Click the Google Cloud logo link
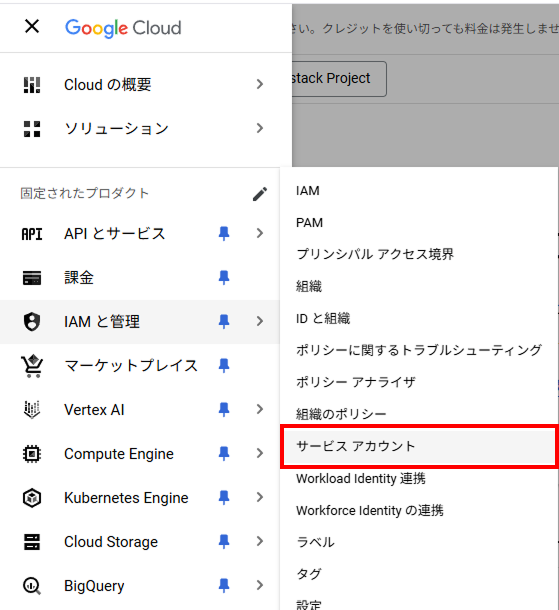Screen dimensions: 559x610 coord(123,28)
